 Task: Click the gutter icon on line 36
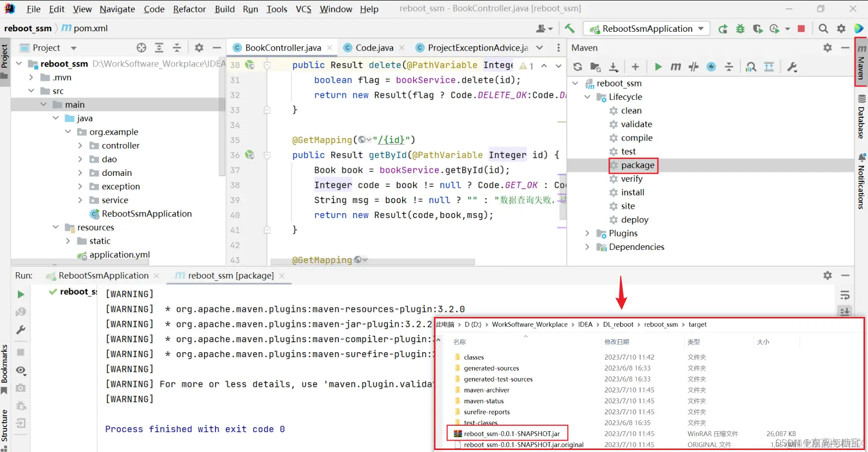click(x=250, y=155)
